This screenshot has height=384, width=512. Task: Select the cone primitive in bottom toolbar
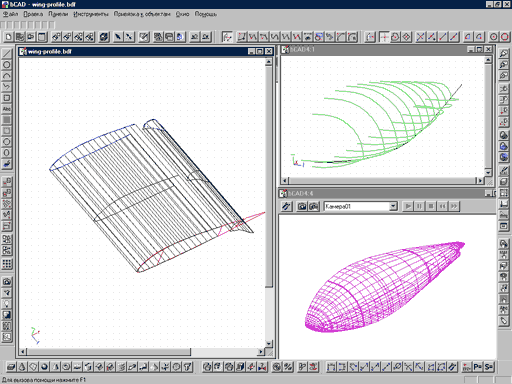22,367
